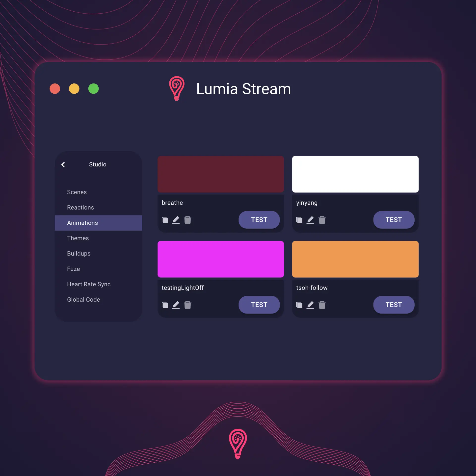Expand the Buildups section in sidebar
This screenshot has width=476, height=476.
click(79, 253)
